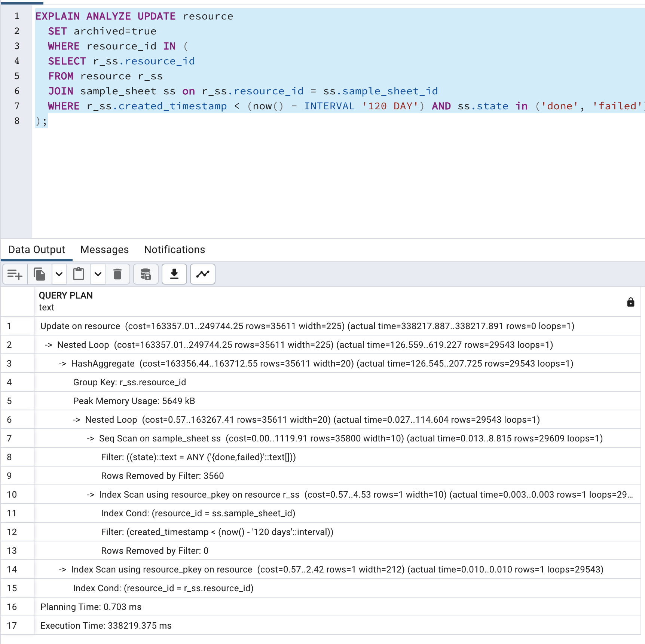Click 'FROM resource r_ss' code line

pyautogui.click(x=106, y=76)
